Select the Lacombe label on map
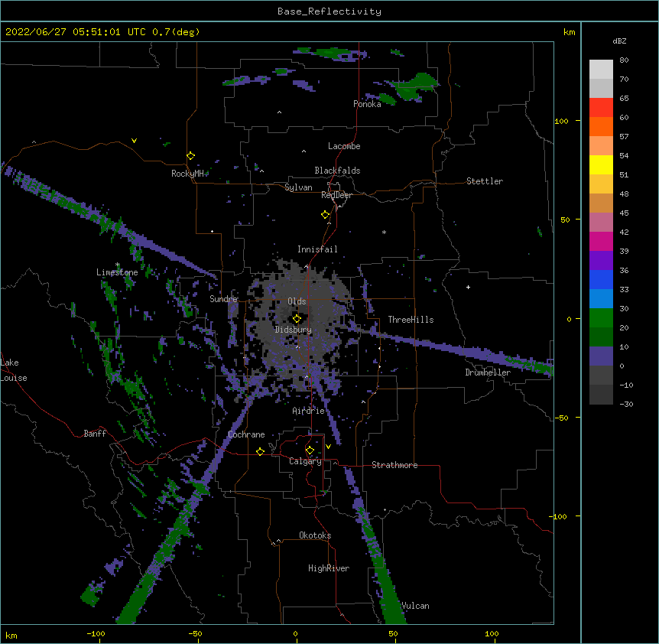The width and height of the screenshot is (659, 644). [x=344, y=146]
